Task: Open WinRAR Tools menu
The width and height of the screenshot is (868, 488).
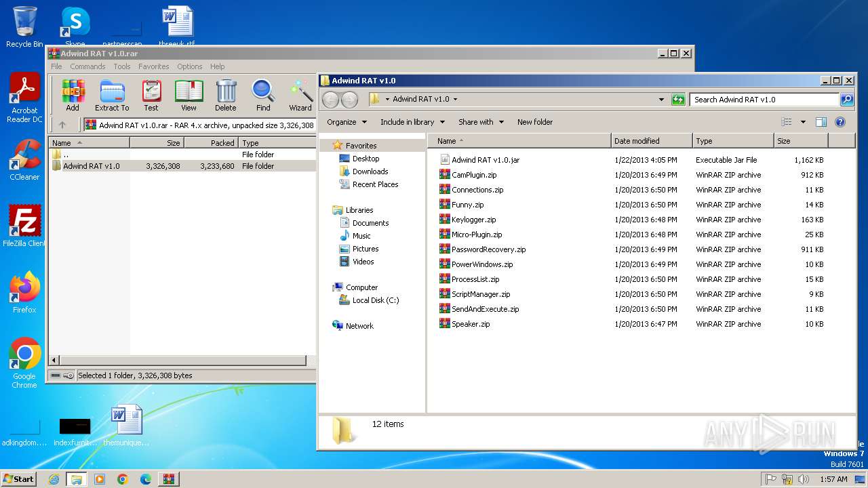Action: [122, 66]
